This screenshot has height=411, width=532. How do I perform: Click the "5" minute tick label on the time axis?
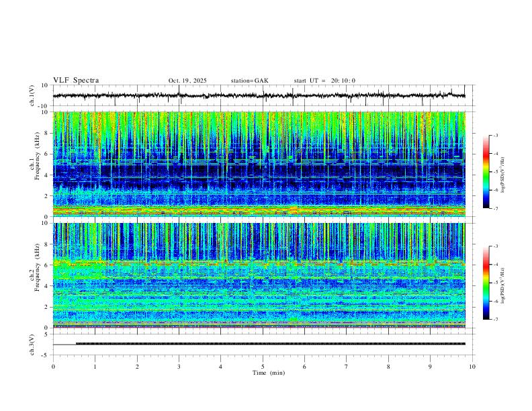[x=263, y=367]
